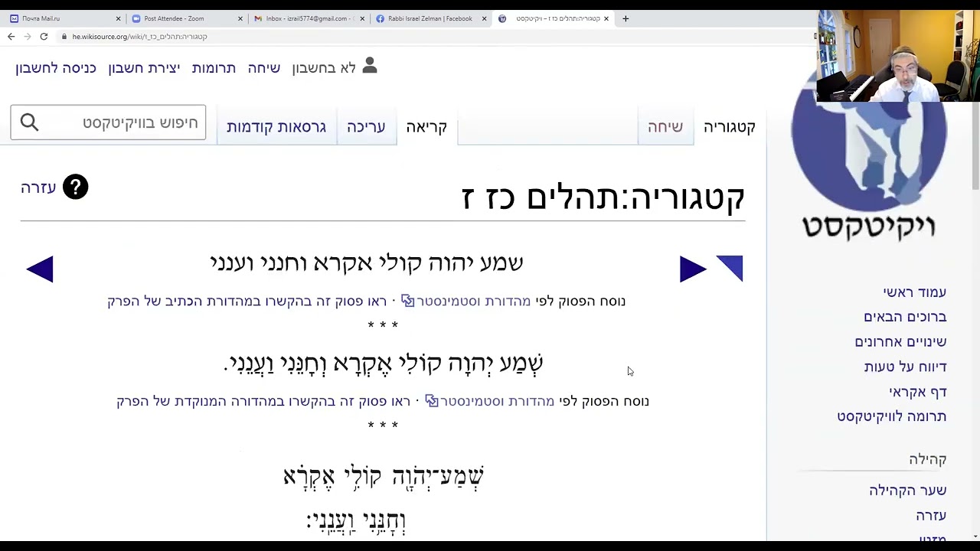
Task: Open verse in המהדורה המנוקדת של הפרק link
Action: 263,401
